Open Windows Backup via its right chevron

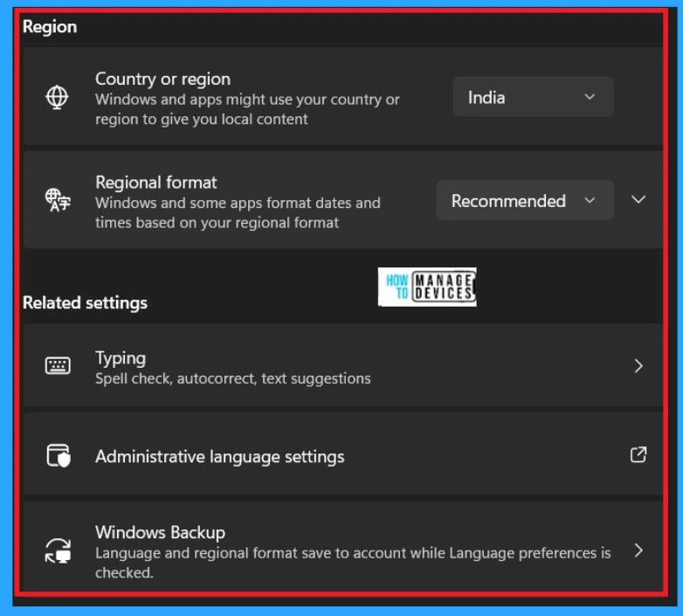pos(638,550)
